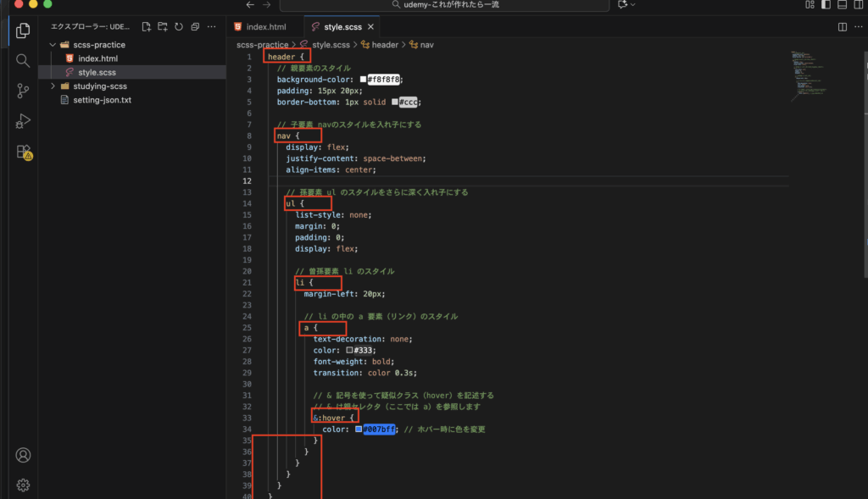Open the Accounts icon in activity bar
Image resolution: width=868 pixels, height=499 pixels.
click(23, 455)
